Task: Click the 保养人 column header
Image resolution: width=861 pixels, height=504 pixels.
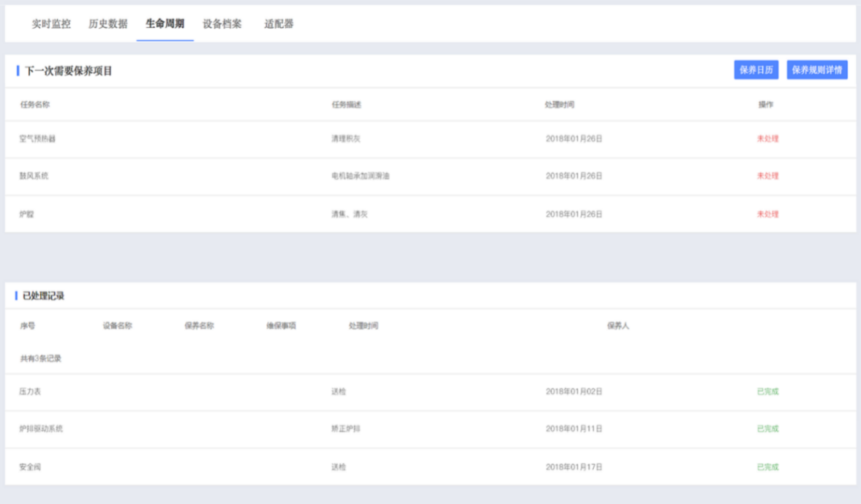Action: (617, 326)
